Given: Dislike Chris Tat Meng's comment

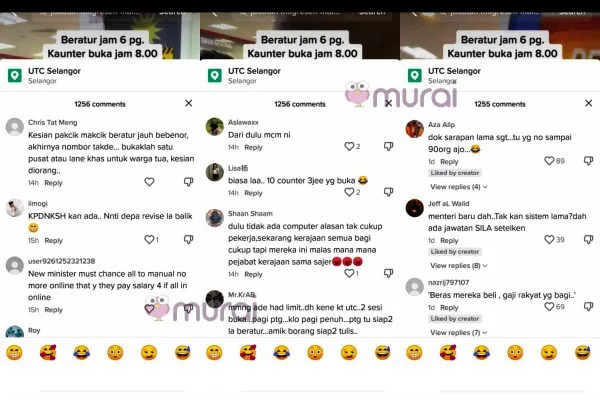Looking at the screenshot, I should pyautogui.click(x=188, y=182).
